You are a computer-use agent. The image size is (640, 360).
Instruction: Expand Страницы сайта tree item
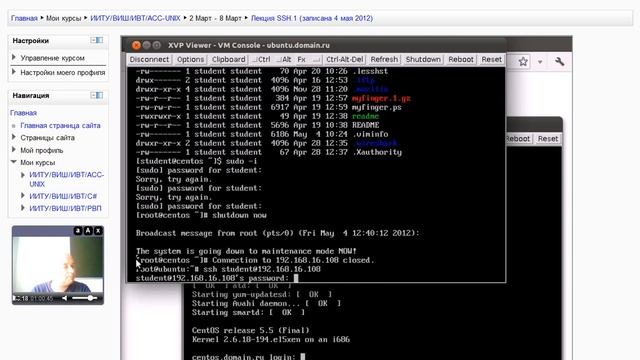14,138
